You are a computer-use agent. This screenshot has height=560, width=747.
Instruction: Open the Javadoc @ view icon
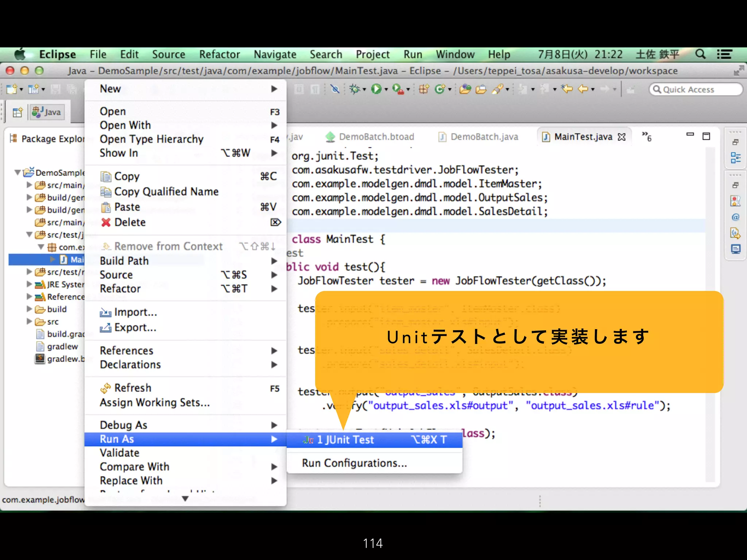tap(735, 217)
